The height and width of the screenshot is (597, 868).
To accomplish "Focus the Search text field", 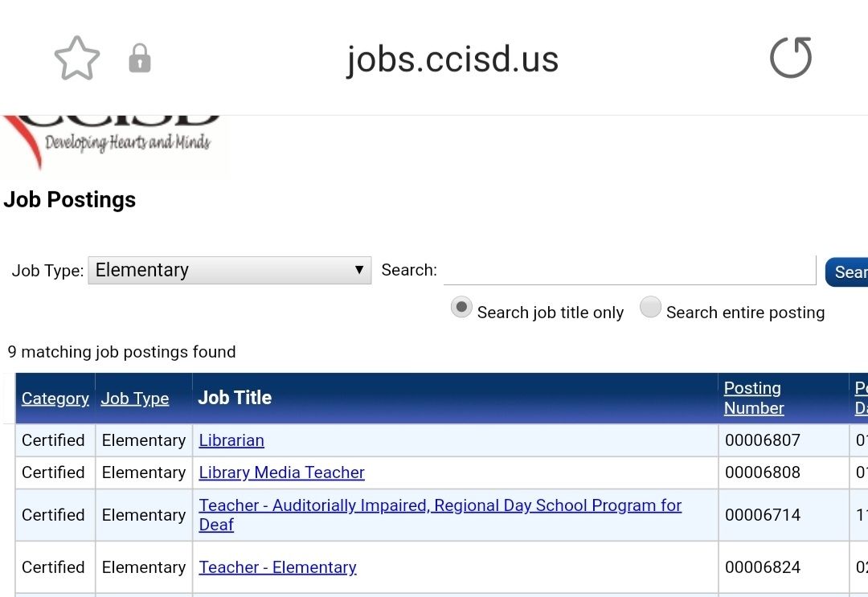I will 629,270.
